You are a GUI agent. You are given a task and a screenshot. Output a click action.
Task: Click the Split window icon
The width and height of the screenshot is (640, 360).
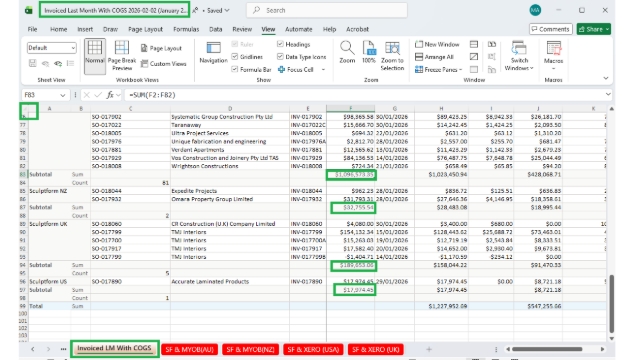pyautogui.click(x=474, y=44)
